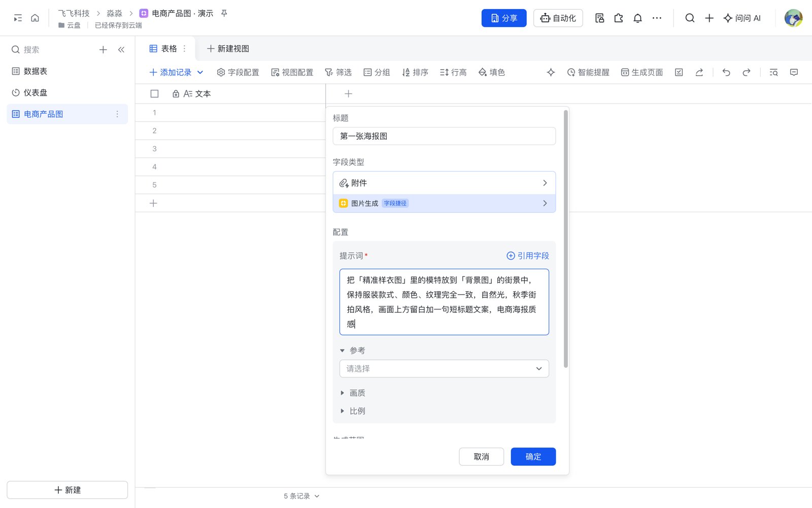This screenshot has width=812, height=508.
Task: Click the 标题 input field
Action: (x=444, y=136)
